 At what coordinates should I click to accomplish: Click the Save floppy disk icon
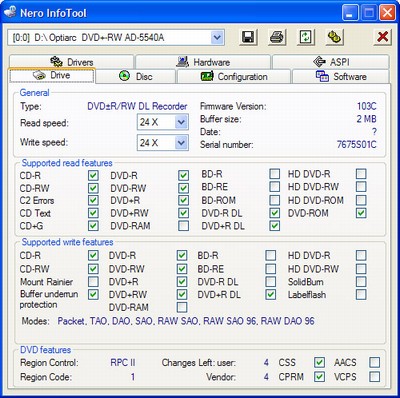click(x=248, y=37)
